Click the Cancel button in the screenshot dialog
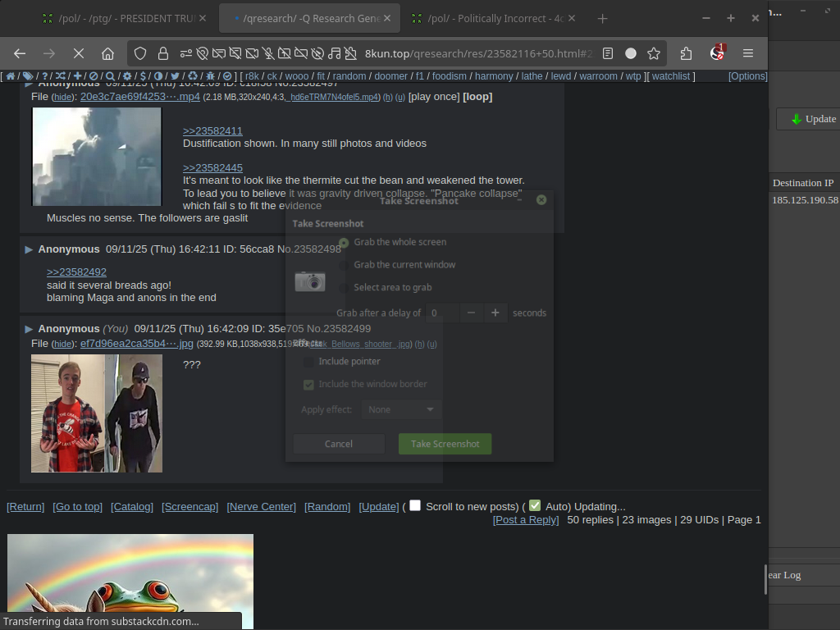840x630 pixels. point(339,444)
